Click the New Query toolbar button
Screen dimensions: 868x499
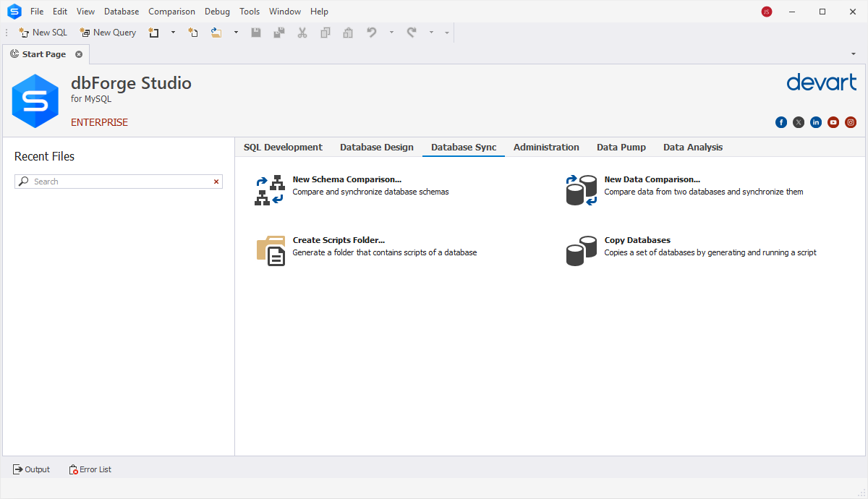click(x=108, y=33)
